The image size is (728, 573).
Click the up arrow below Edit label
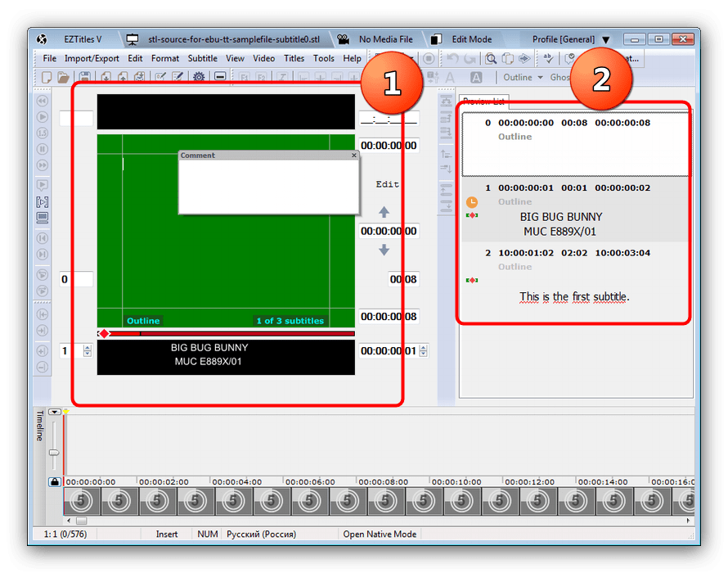click(384, 212)
